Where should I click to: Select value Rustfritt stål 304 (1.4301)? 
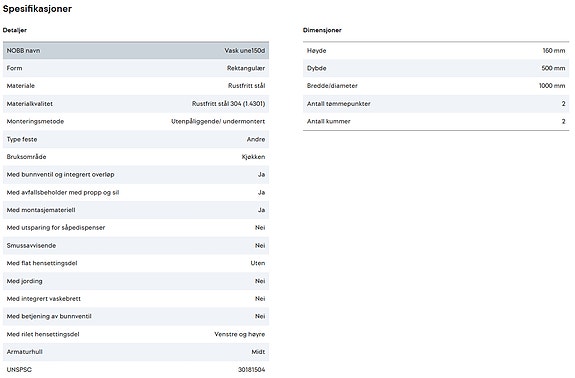pyautogui.click(x=228, y=104)
